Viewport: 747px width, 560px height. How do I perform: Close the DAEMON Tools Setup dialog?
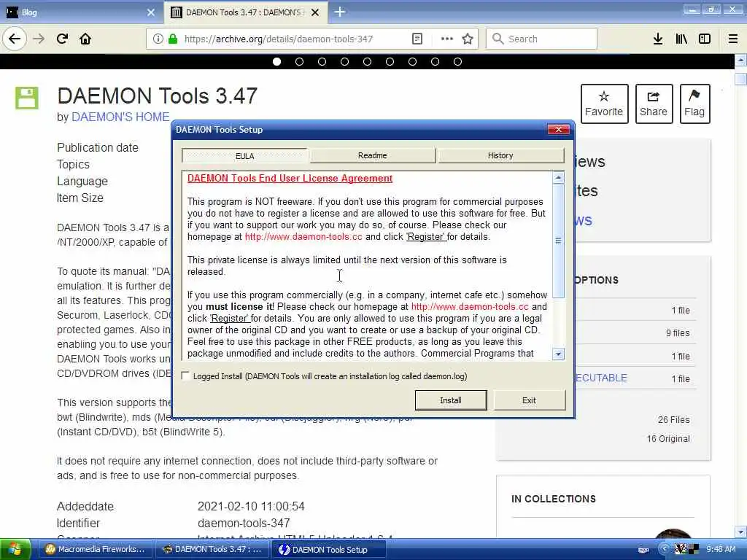(558, 130)
